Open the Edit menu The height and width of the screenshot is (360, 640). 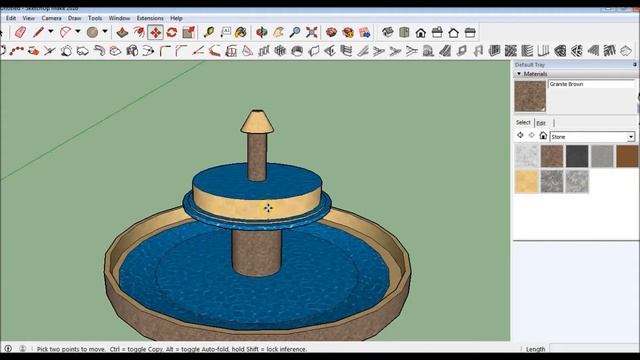[11, 18]
